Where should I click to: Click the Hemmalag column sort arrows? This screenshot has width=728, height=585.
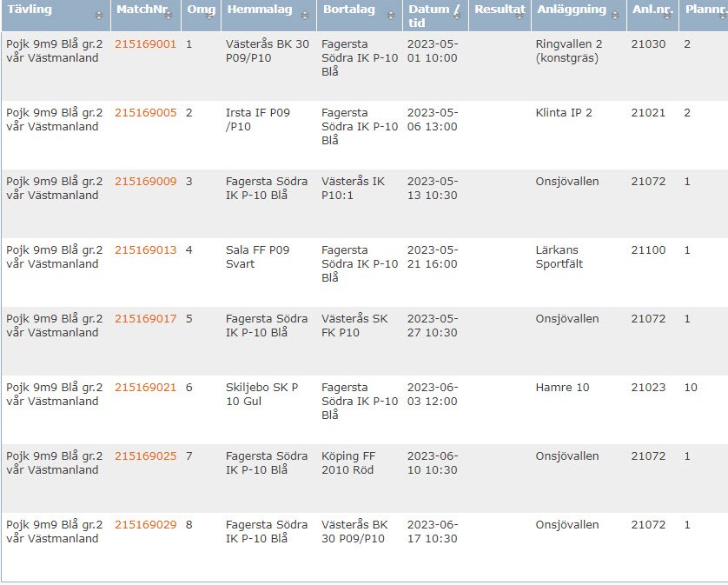tap(305, 16)
